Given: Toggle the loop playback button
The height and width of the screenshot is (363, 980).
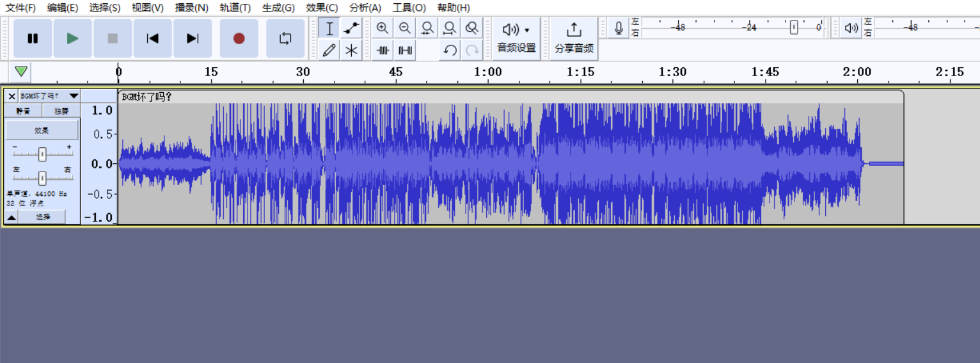Looking at the screenshot, I should 285,38.
